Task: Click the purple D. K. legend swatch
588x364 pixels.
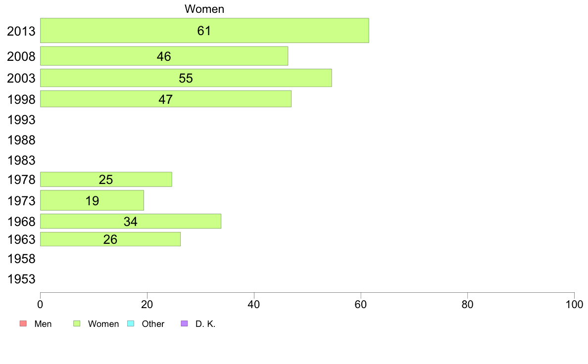Action: (184, 323)
